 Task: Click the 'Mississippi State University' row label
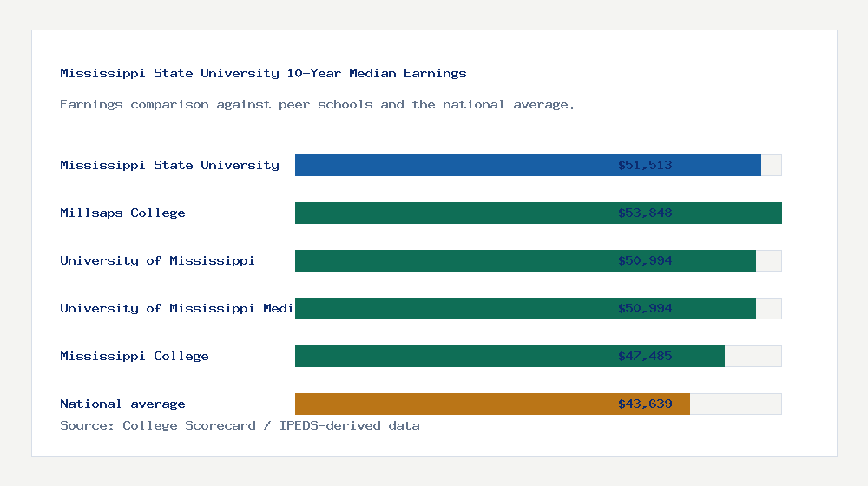pos(169,165)
